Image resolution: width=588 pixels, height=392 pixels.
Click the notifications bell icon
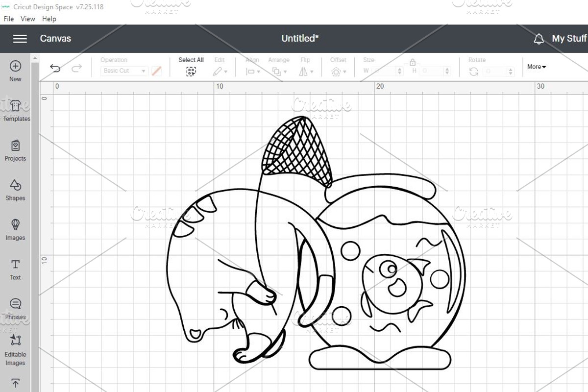pos(539,39)
